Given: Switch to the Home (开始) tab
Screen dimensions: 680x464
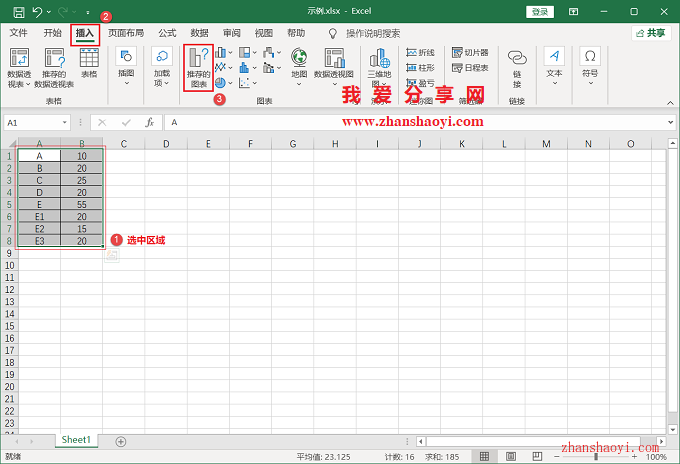Looking at the screenshot, I should pyautogui.click(x=52, y=33).
